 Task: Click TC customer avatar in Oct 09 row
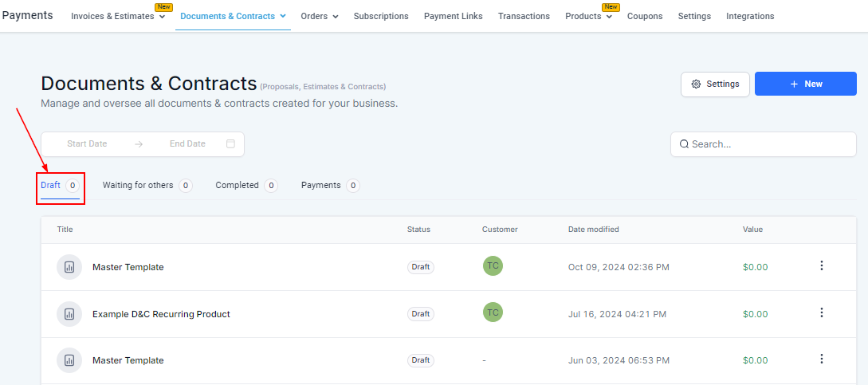tap(493, 266)
